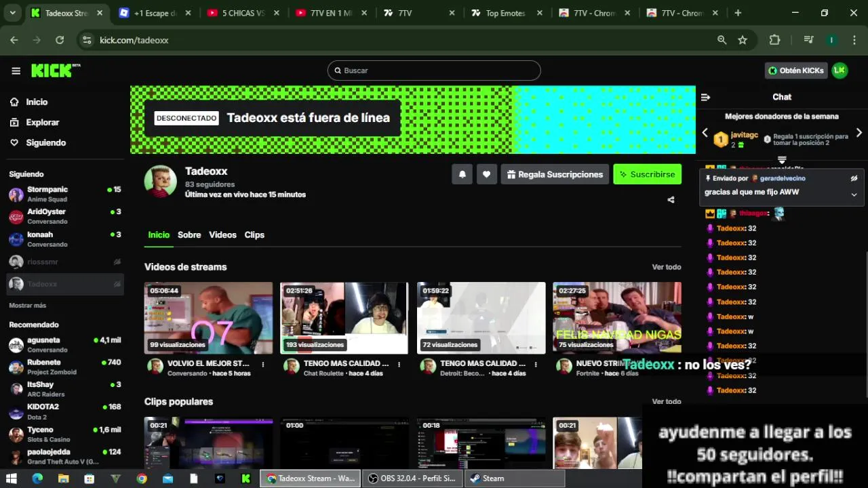Open Explorar in sidebar
The width and height of the screenshot is (868, 488).
click(x=42, y=122)
